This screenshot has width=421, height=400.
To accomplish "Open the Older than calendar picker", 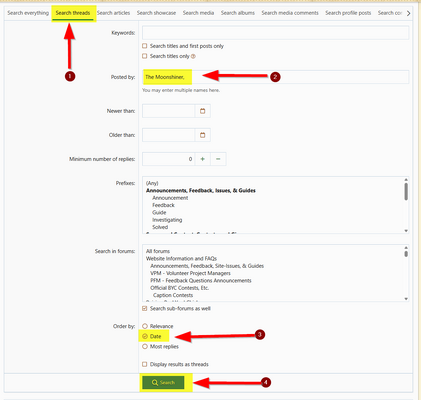I will click(202, 135).
